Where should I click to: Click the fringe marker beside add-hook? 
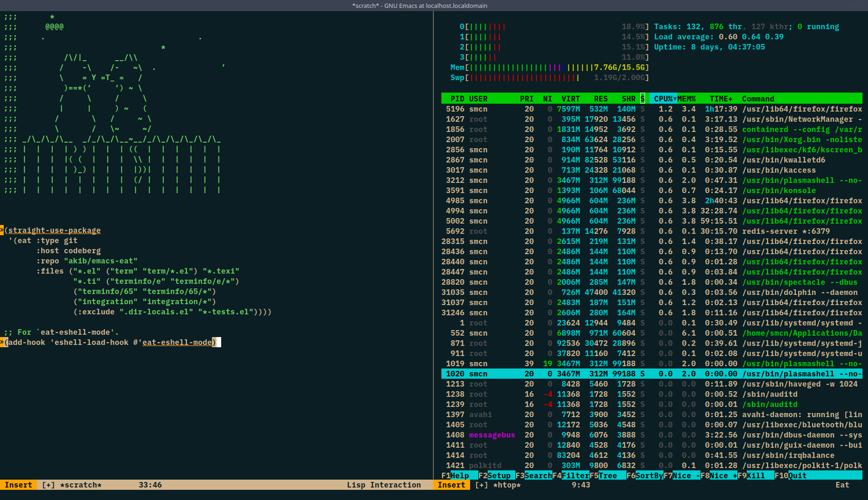(x=2, y=342)
